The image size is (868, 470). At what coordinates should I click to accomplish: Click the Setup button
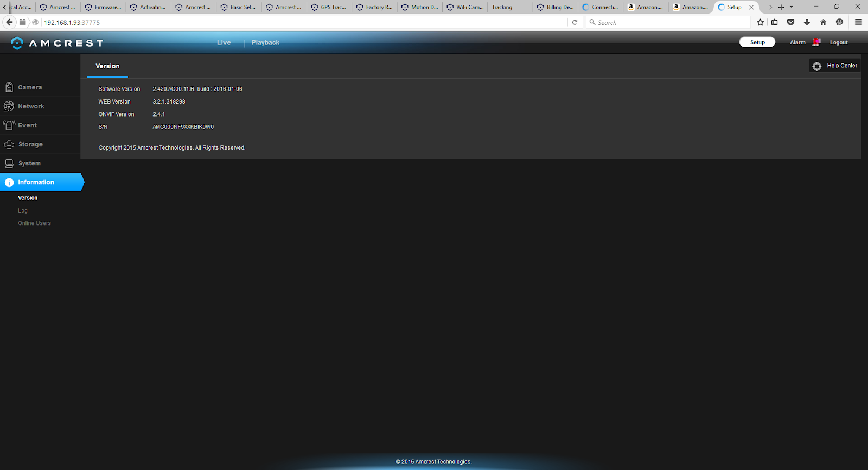click(757, 42)
